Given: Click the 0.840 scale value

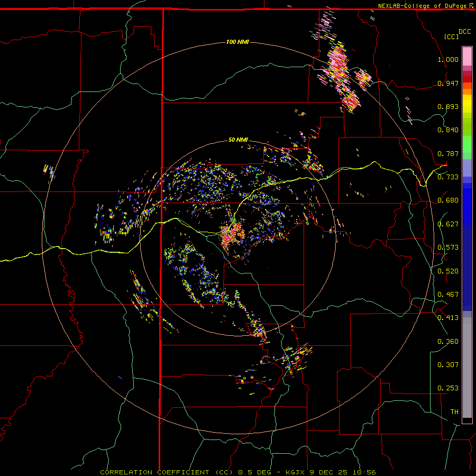Looking at the screenshot, I should tap(448, 130).
